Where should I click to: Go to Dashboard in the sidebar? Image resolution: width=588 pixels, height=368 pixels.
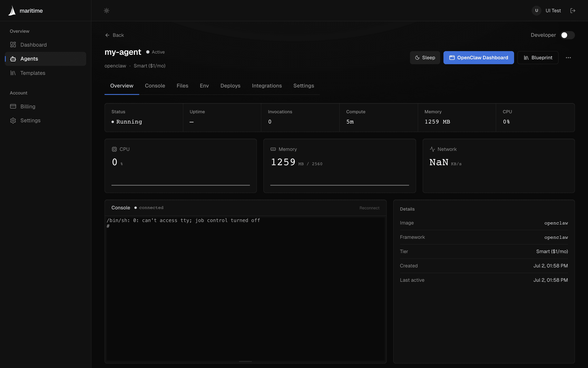point(46,45)
